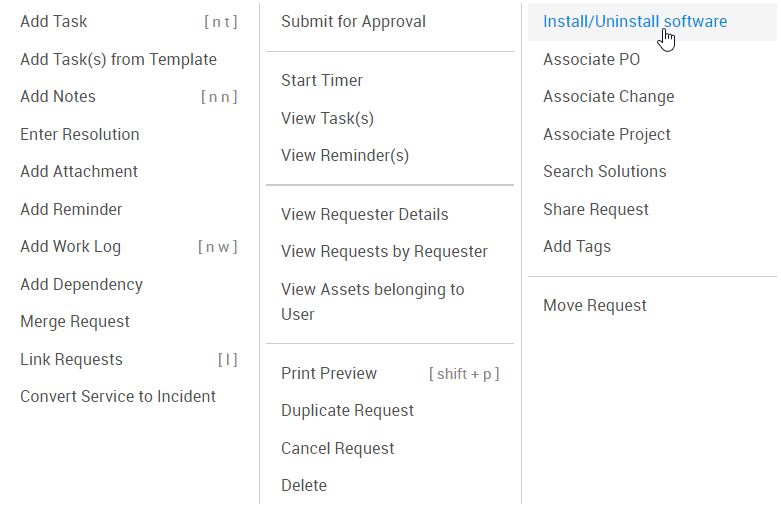This screenshot has width=781, height=505.
Task: Select Move Request entry
Action: pos(595,306)
